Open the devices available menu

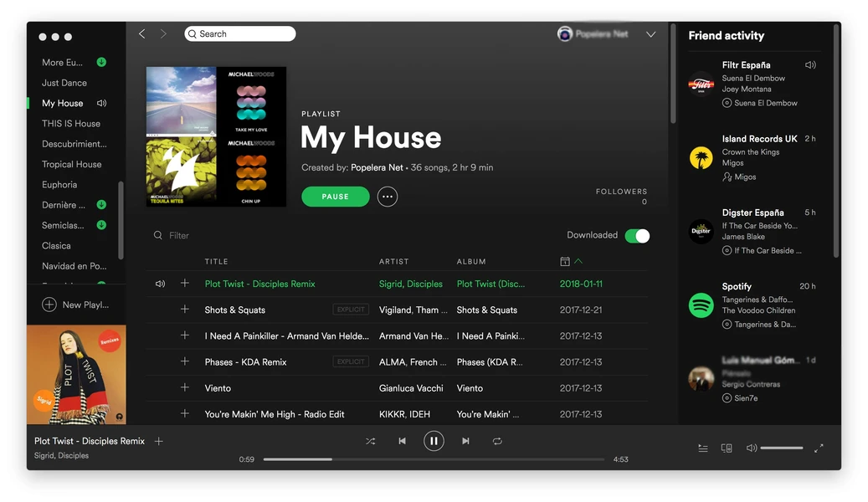727,448
